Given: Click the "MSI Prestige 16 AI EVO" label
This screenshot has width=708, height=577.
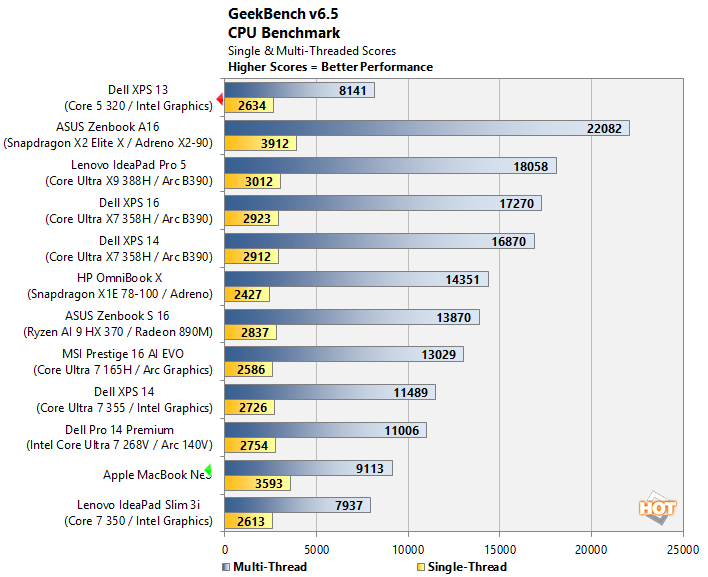Looking at the screenshot, I should 123,354.
